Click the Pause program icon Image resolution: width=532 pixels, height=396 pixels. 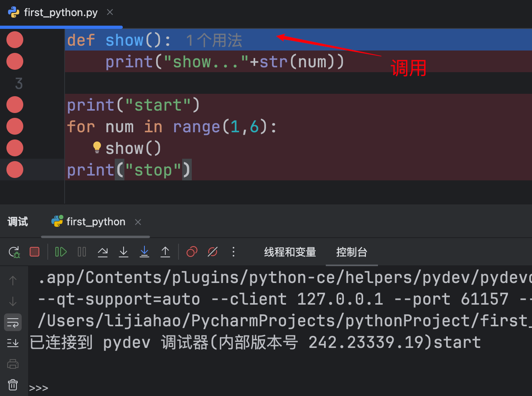82,252
